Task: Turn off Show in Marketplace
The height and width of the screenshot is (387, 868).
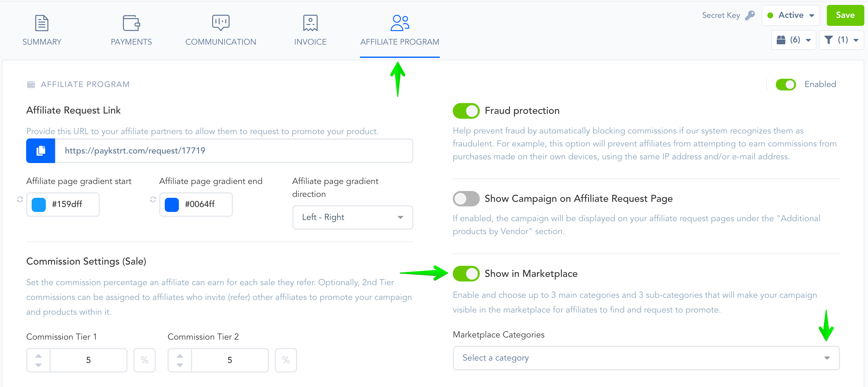Action: pos(466,273)
